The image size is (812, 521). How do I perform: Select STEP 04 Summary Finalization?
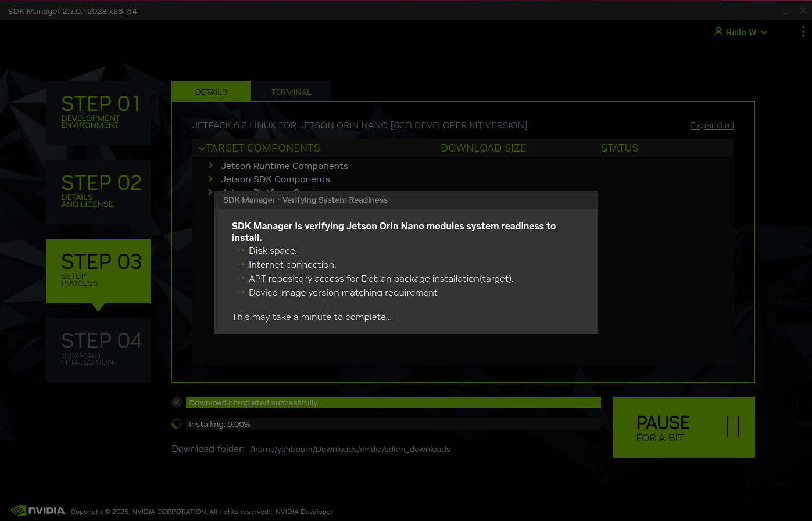click(x=98, y=350)
